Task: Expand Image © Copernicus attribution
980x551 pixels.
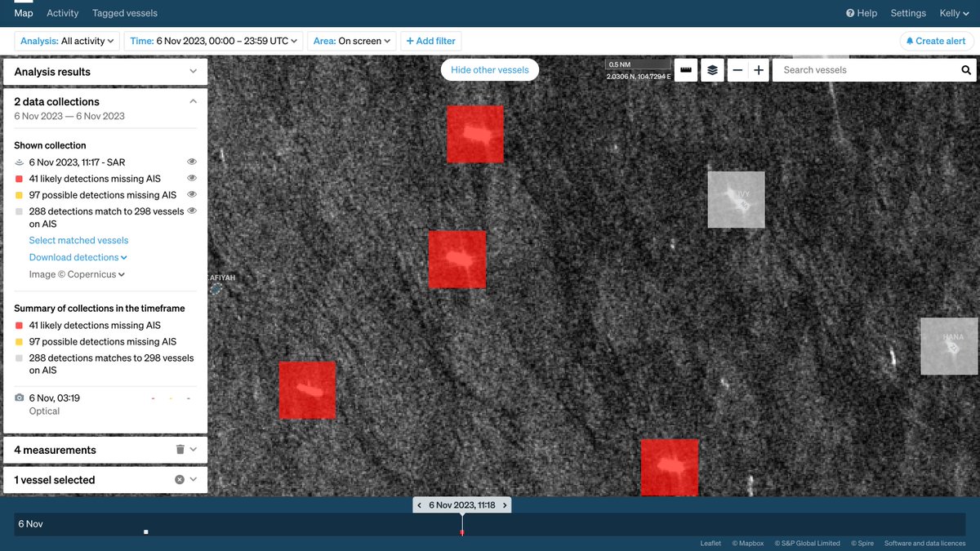Action: 77,274
